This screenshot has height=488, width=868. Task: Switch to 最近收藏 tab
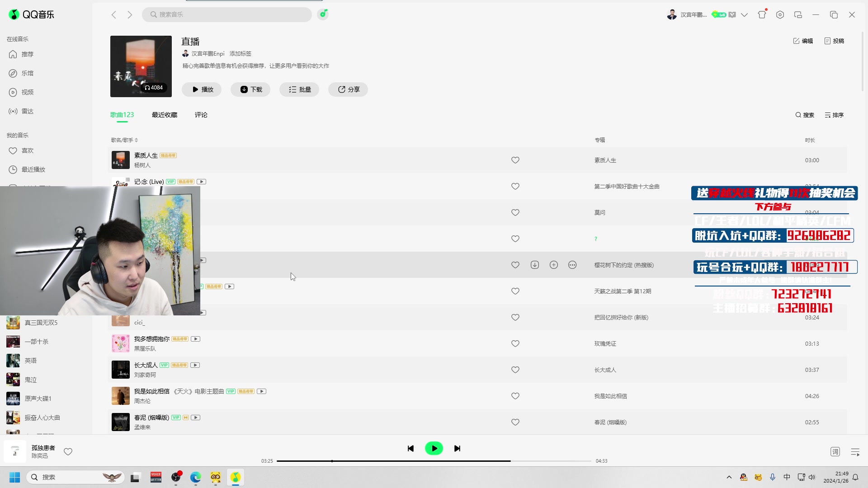click(165, 115)
